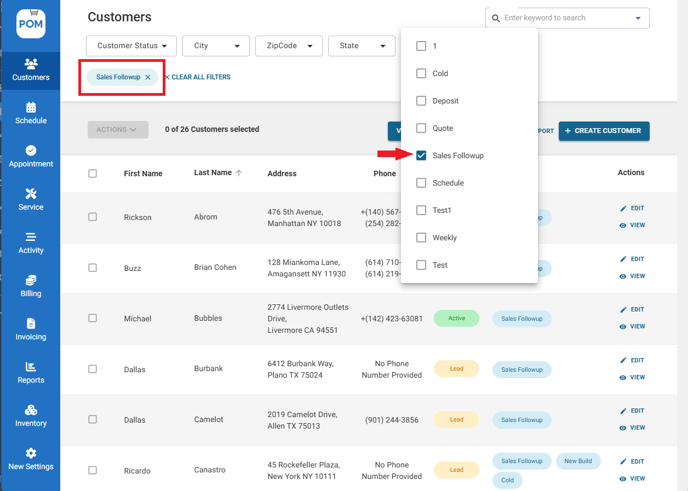Screen dimensions: 688x491
Task: Check the Cold tag option
Action: pyautogui.click(x=421, y=73)
